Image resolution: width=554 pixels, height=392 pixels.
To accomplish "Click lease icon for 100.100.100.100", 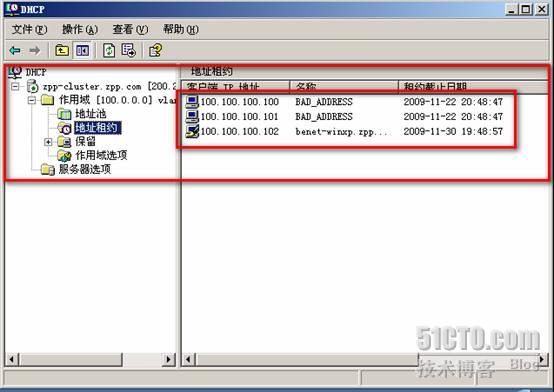I will click(192, 102).
